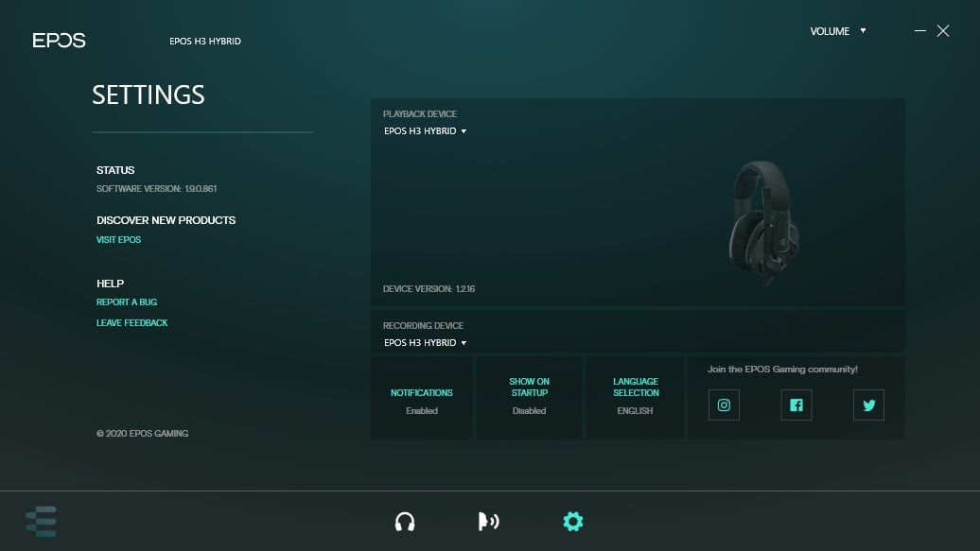Image resolution: width=980 pixels, height=551 pixels.
Task: Open the headphone playback tab icon
Action: 405,521
